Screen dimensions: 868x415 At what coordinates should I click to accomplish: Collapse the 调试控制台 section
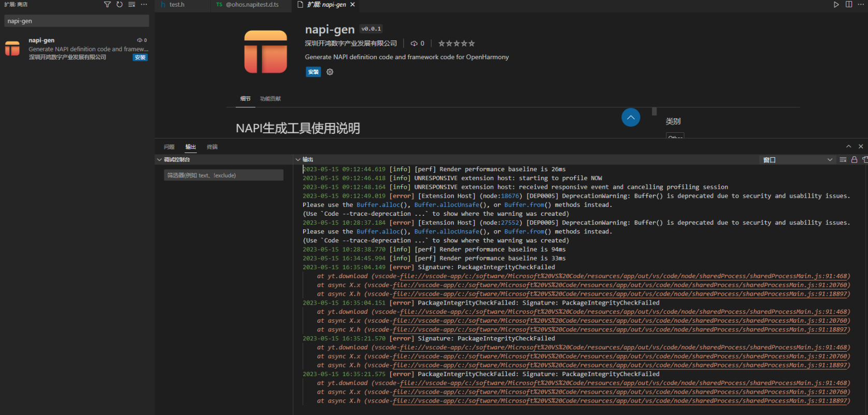[x=160, y=160]
